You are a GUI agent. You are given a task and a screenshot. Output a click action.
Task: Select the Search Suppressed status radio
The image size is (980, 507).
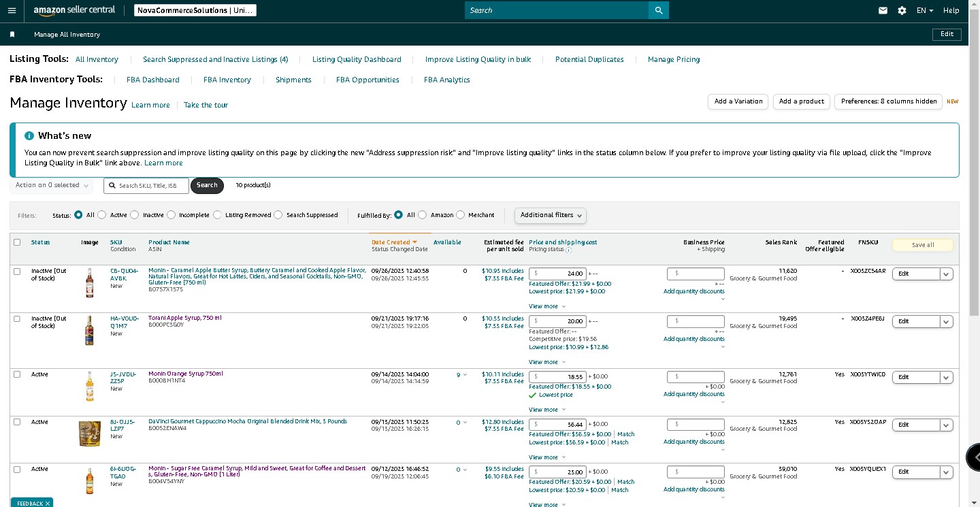pos(278,215)
